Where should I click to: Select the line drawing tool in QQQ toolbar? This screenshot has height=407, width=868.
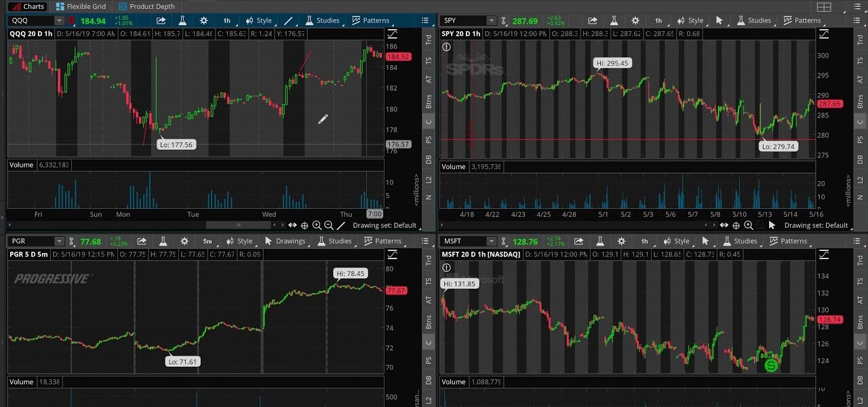(x=289, y=20)
